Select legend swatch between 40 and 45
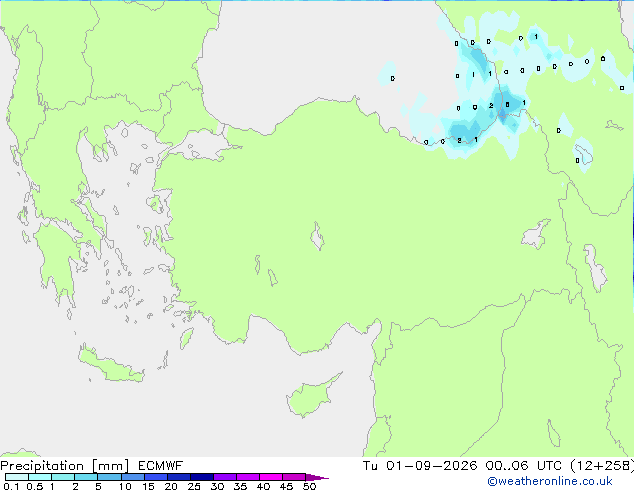This screenshot has height=490, width=634. coord(271,477)
